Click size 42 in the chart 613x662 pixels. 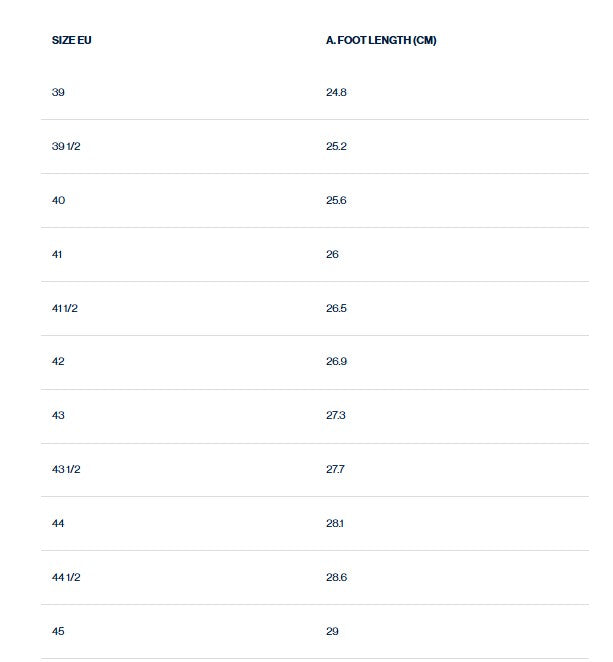click(58, 361)
